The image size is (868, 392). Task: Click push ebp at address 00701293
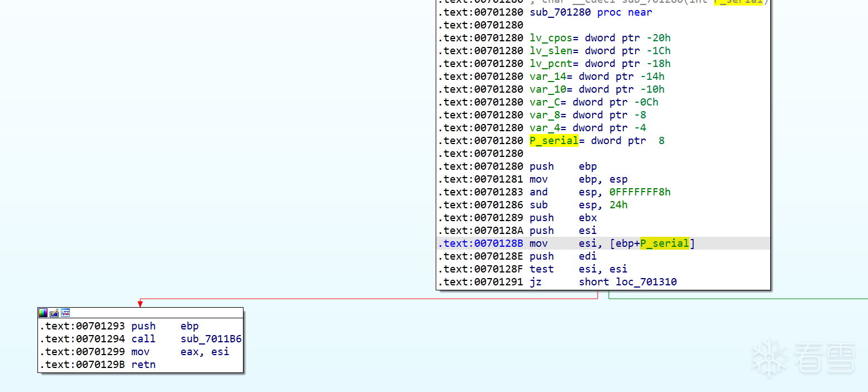click(x=165, y=326)
